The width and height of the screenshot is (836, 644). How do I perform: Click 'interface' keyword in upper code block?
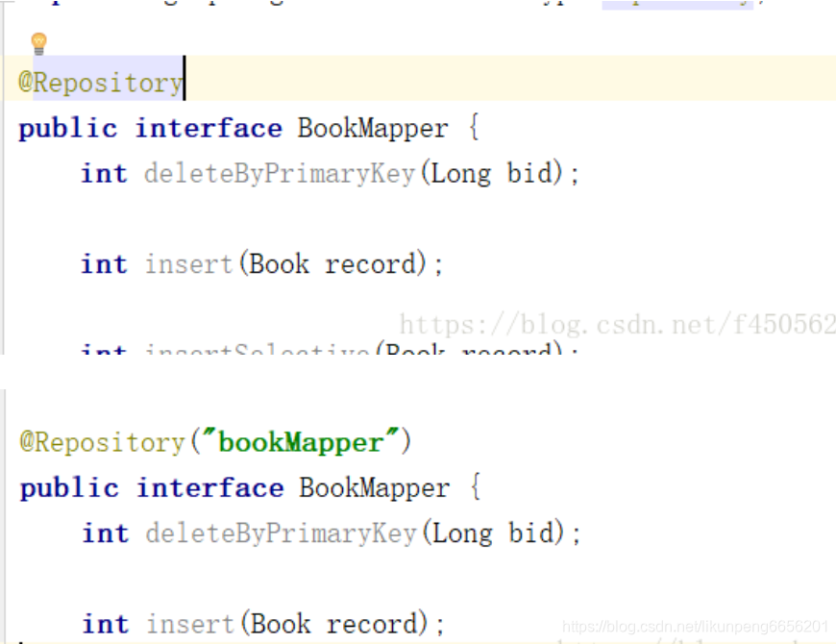209,129
